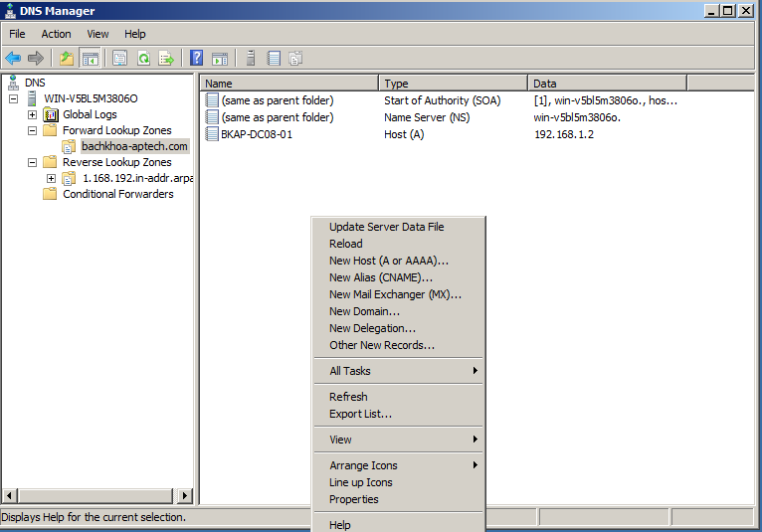
Task: Select Conditional Forwarders in tree
Action: click(x=118, y=194)
